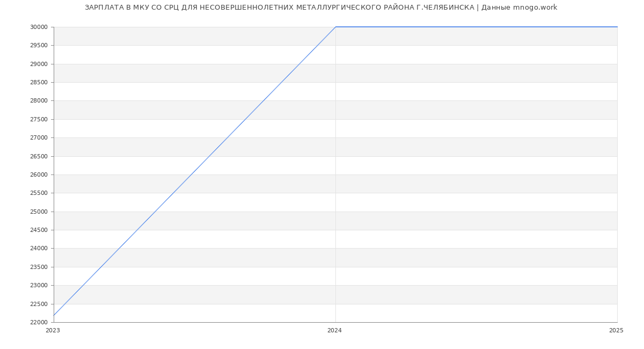Click the 30000 y-axis label
644x349 pixels.
tap(39, 27)
